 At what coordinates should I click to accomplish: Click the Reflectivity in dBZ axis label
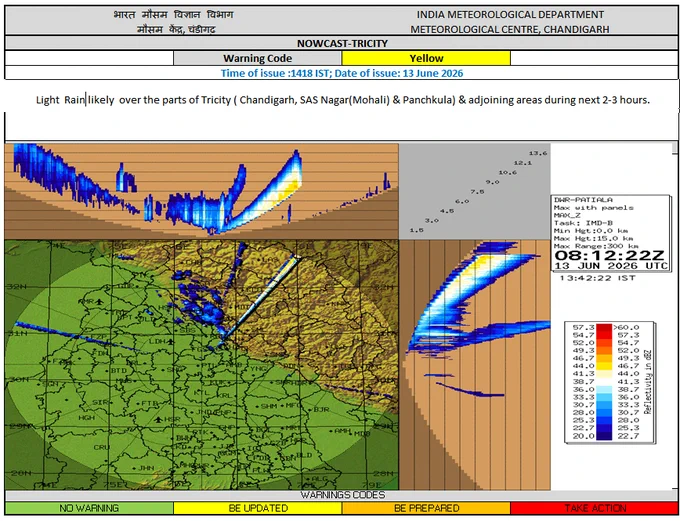click(648, 382)
